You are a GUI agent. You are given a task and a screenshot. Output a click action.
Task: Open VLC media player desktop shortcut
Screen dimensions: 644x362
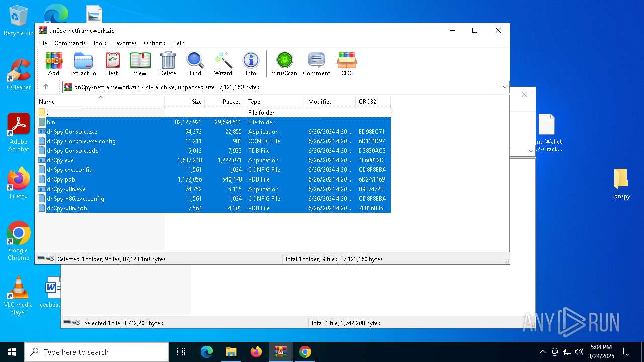[x=18, y=296]
